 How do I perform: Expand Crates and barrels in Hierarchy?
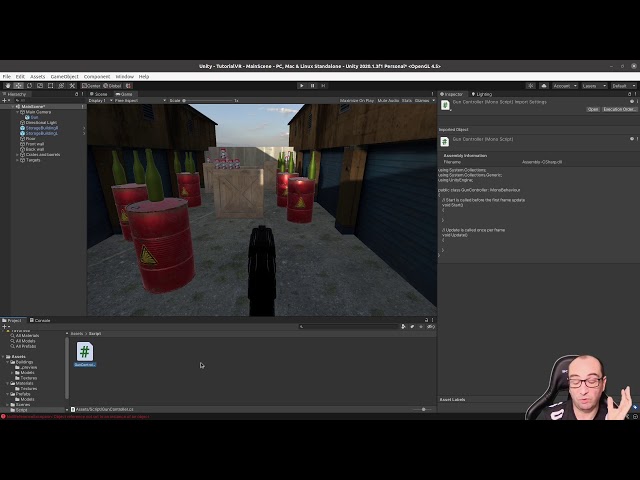click(17, 155)
